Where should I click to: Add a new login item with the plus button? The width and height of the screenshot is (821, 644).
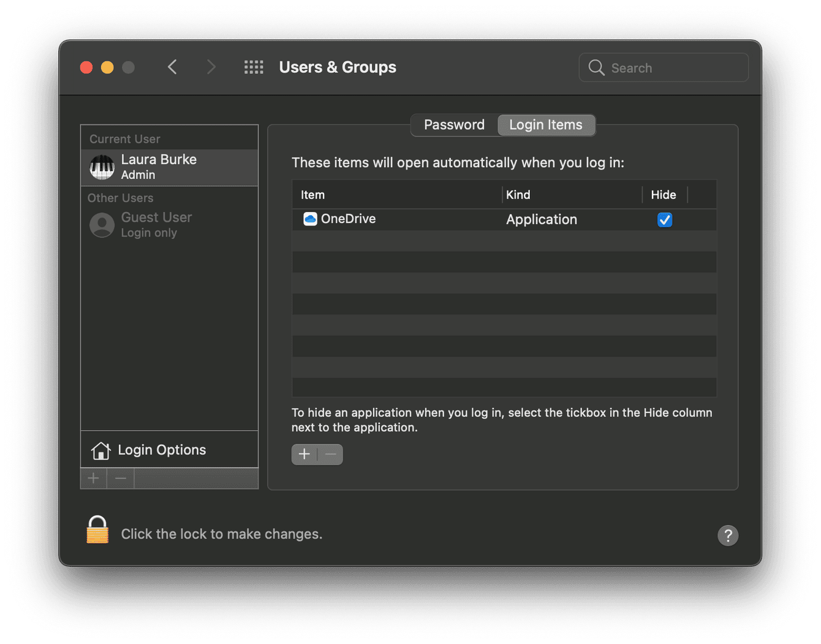(304, 454)
